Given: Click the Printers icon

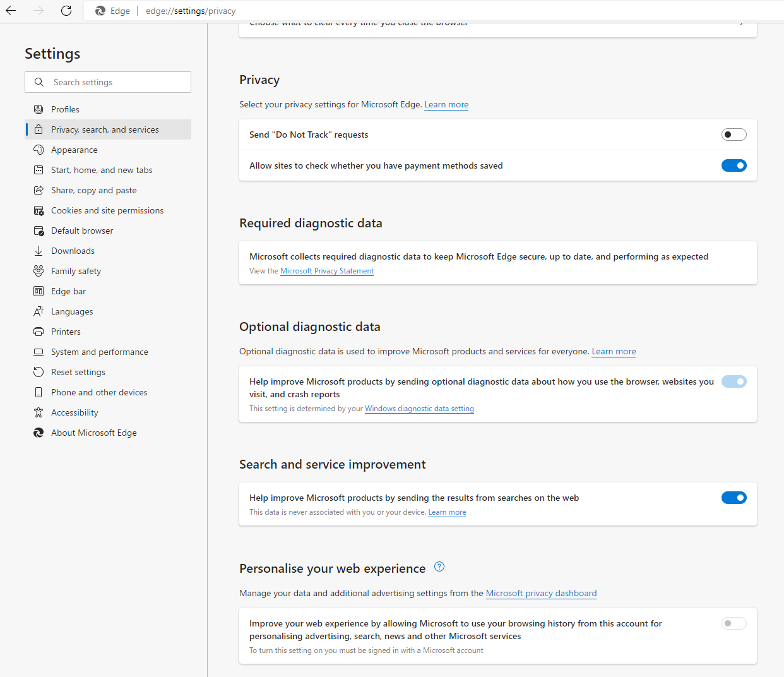Looking at the screenshot, I should point(39,332).
